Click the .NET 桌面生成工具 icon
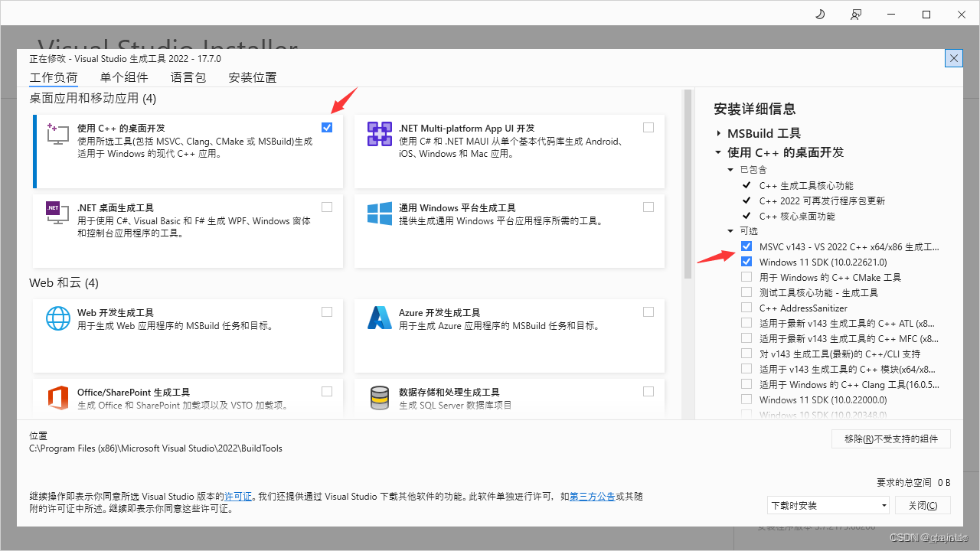980x551 pixels. 58,213
